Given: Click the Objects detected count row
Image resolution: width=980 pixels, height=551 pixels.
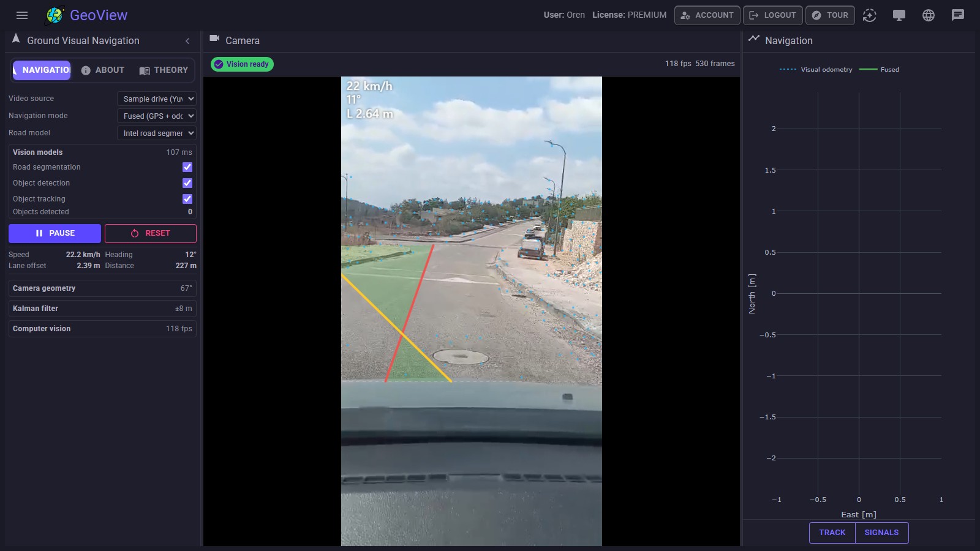Looking at the screenshot, I should [102, 212].
